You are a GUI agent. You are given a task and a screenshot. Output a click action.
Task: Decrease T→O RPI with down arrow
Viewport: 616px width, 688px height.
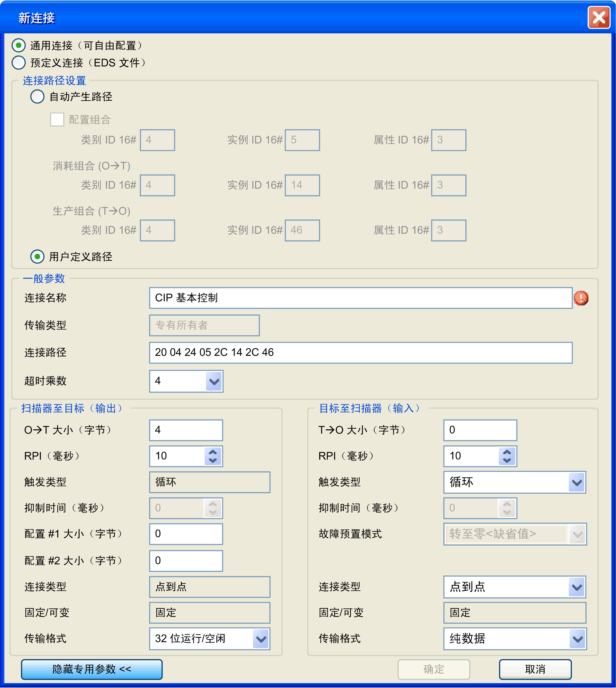tap(507, 460)
